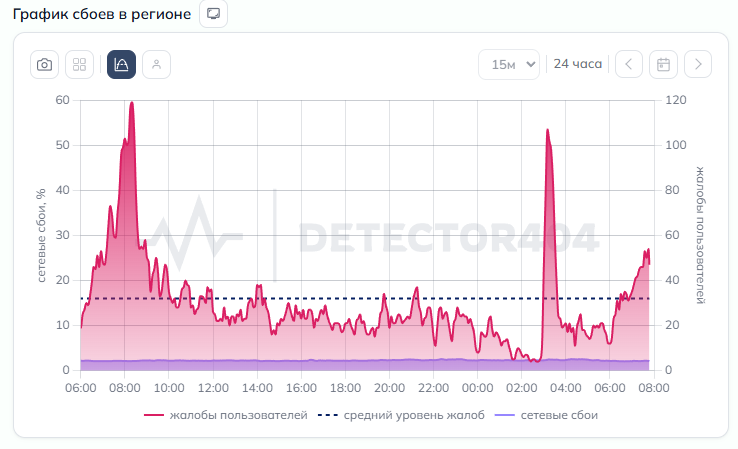Switch to the grid layout icon

(x=80, y=65)
